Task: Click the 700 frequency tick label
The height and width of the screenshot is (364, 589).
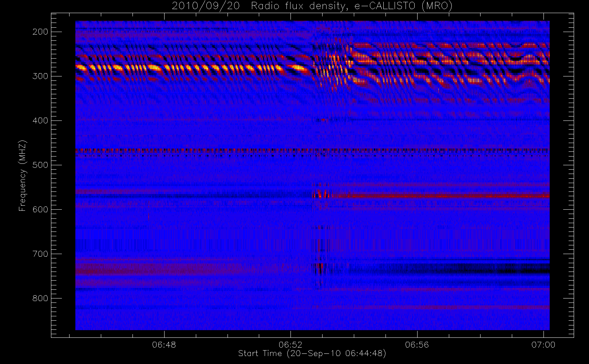Action: coord(40,254)
